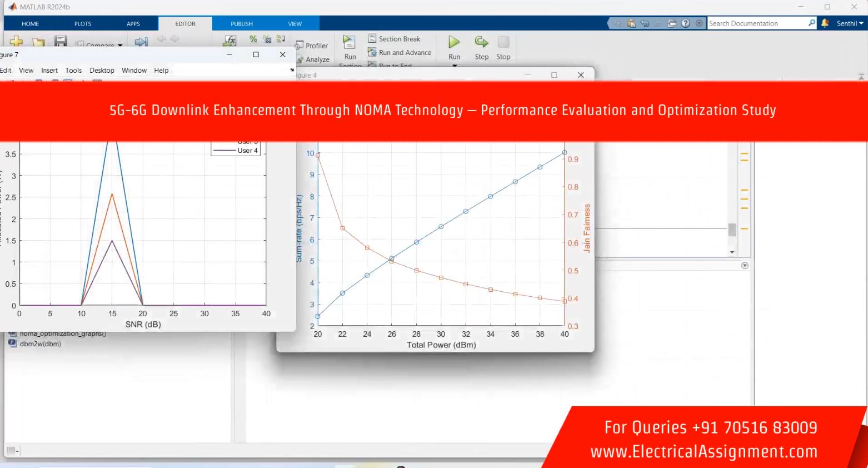This screenshot has height=468, width=868.
Task: Click the green Run button
Action: coord(454,43)
